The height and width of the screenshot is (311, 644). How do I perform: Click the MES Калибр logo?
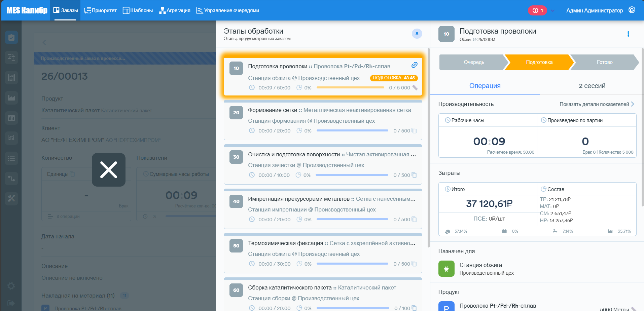(x=27, y=10)
